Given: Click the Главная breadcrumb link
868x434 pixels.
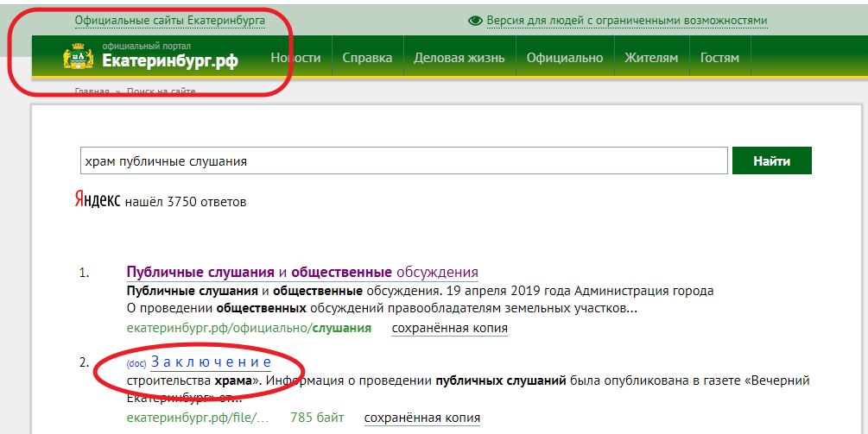Looking at the screenshot, I should point(92,91).
